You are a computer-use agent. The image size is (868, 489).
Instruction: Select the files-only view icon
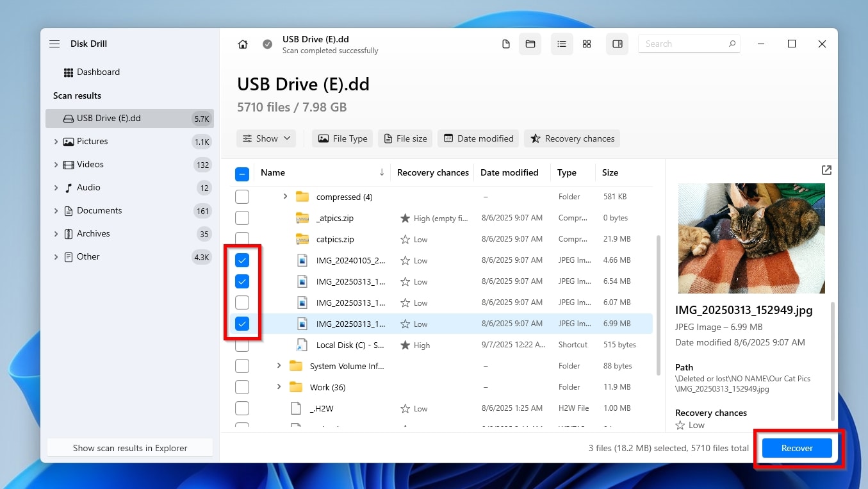[505, 44]
